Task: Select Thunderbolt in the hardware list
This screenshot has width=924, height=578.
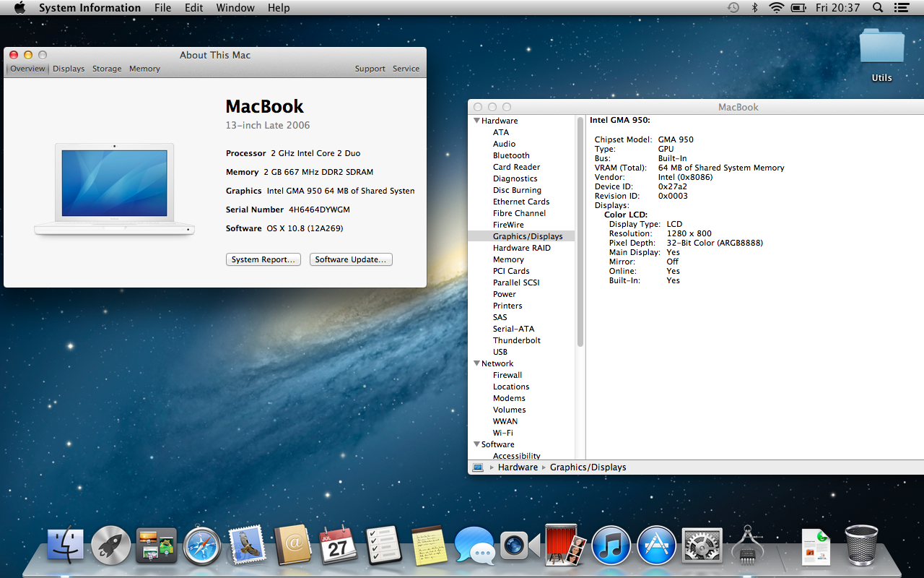Action: 516,340
